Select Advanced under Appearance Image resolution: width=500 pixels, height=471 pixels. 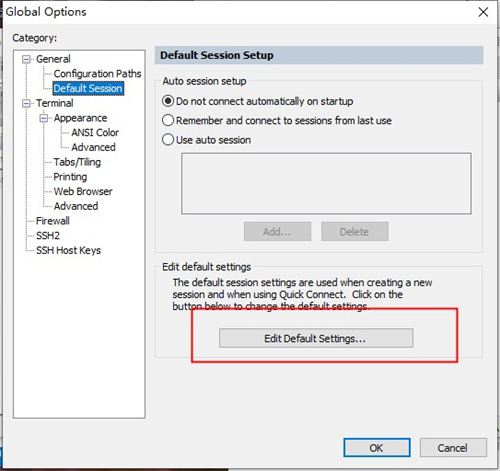pyautogui.click(x=93, y=147)
